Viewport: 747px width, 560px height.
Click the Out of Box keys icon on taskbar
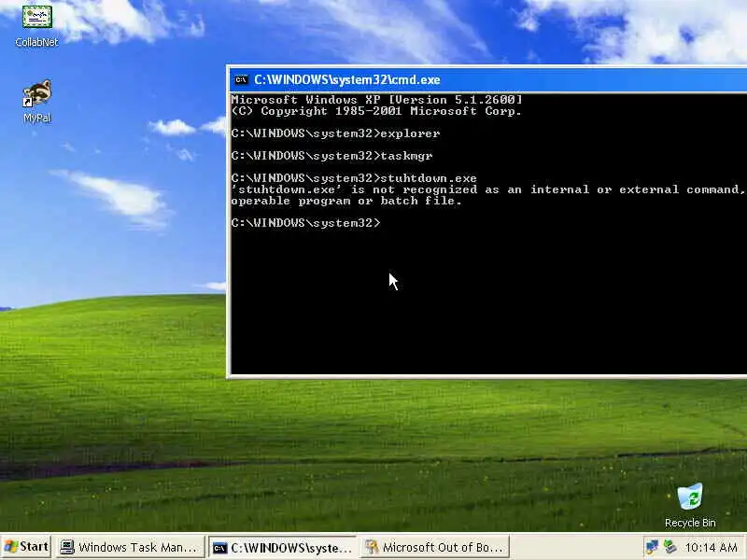371,547
